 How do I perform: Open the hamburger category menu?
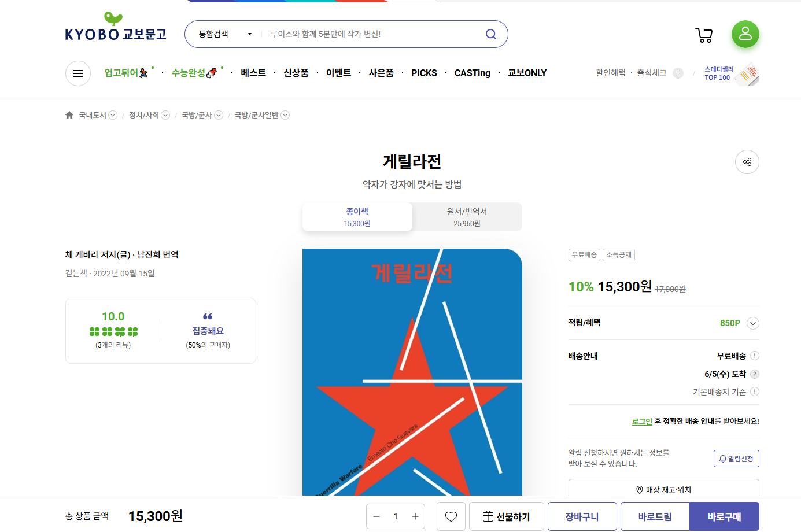78,73
